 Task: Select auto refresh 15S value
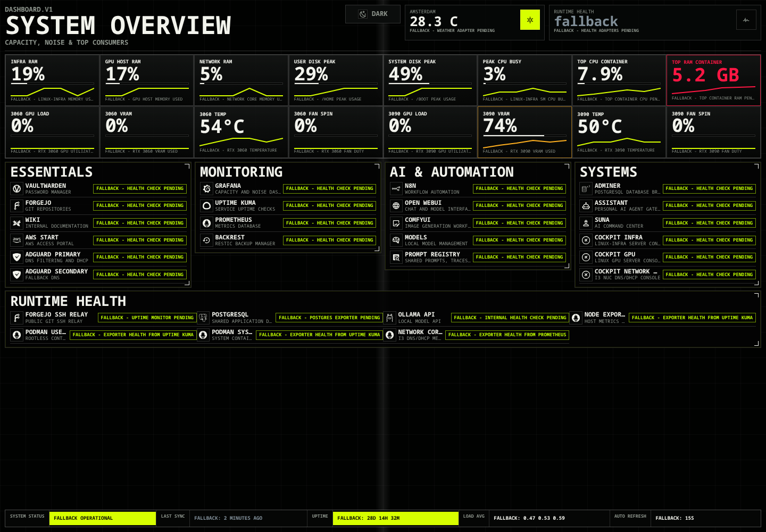pyautogui.click(x=675, y=518)
